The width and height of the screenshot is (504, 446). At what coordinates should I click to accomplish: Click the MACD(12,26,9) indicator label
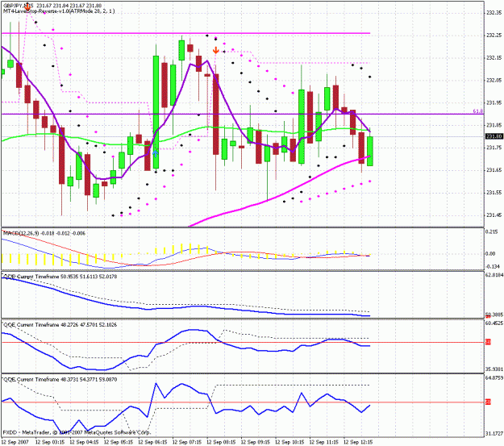pos(44,233)
